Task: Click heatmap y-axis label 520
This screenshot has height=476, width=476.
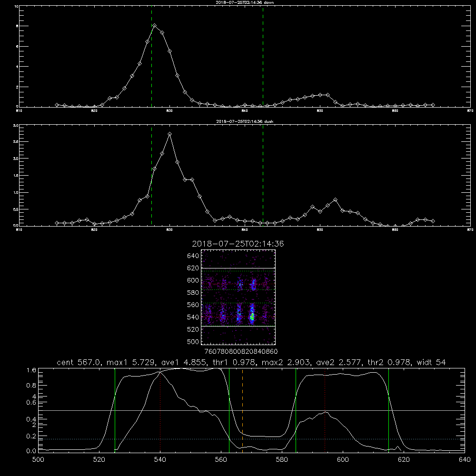Action: click(x=193, y=329)
